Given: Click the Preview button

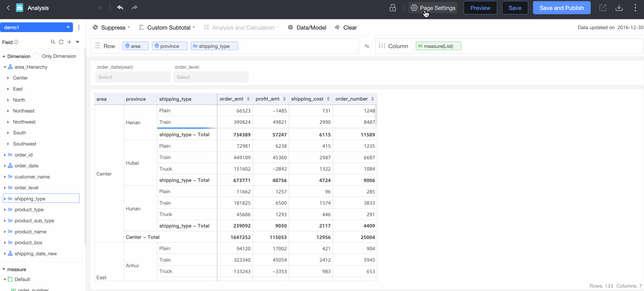Looking at the screenshot, I should (480, 8).
